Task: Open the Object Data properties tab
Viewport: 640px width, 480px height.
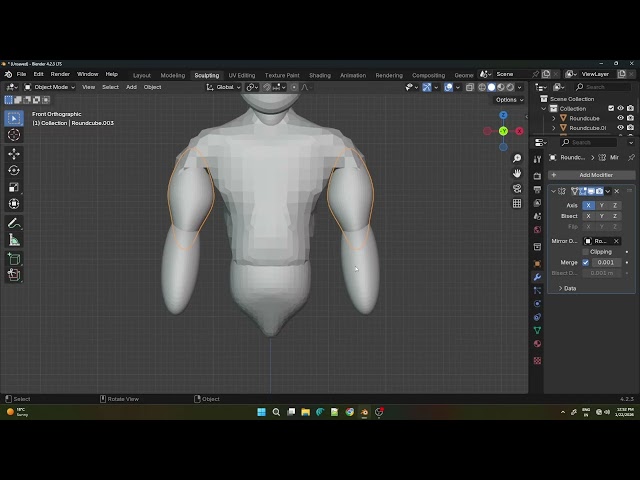Action: tap(537, 330)
